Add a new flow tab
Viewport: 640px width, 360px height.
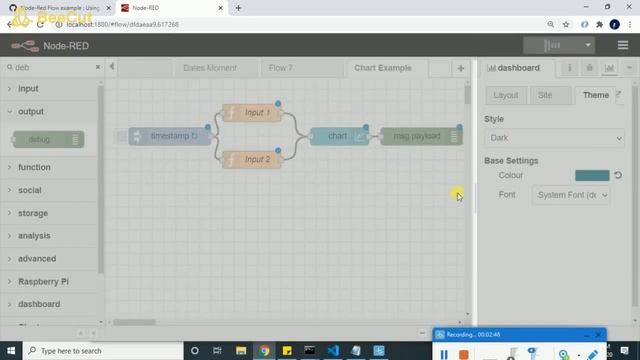click(x=460, y=68)
